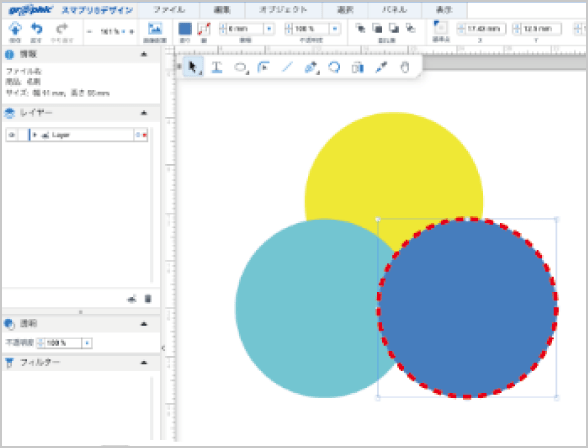The height and width of the screenshot is (448, 588).
Task: Toggle visibility eye of Layer
Action: (x=12, y=135)
